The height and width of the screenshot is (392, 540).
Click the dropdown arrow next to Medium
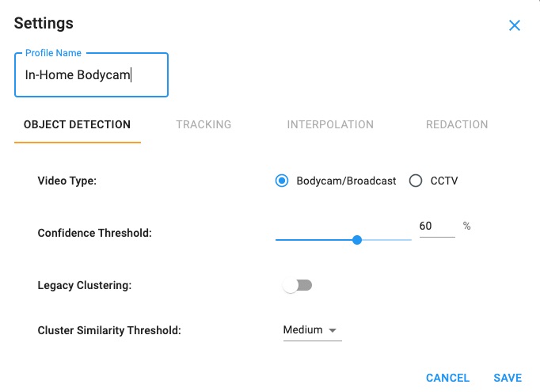[333, 330]
